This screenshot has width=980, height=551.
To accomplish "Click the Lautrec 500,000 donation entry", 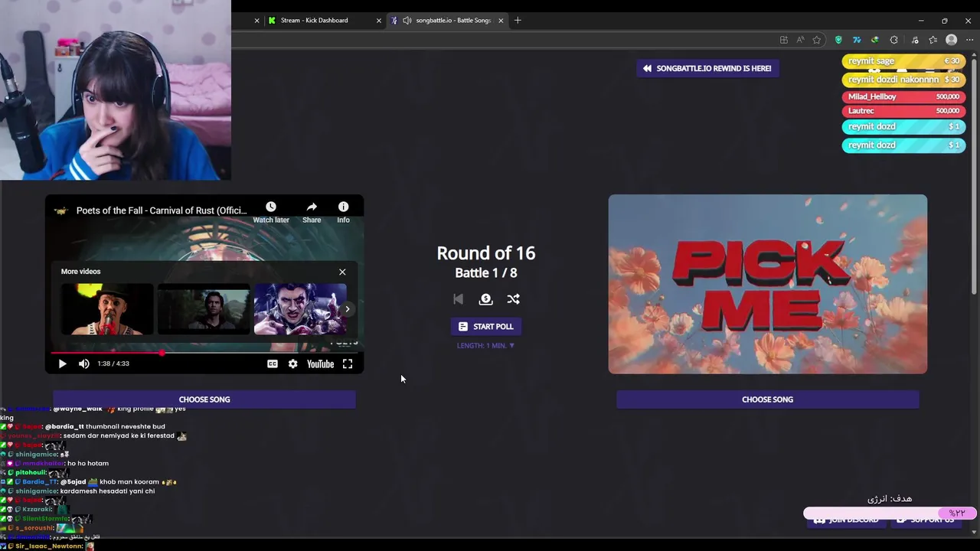I will click(x=903, y=111).
